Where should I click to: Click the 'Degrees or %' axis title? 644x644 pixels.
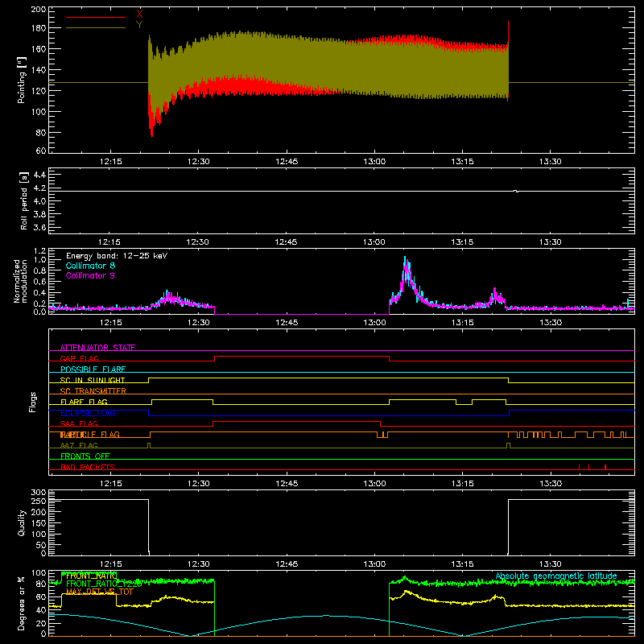click(22, 603)
